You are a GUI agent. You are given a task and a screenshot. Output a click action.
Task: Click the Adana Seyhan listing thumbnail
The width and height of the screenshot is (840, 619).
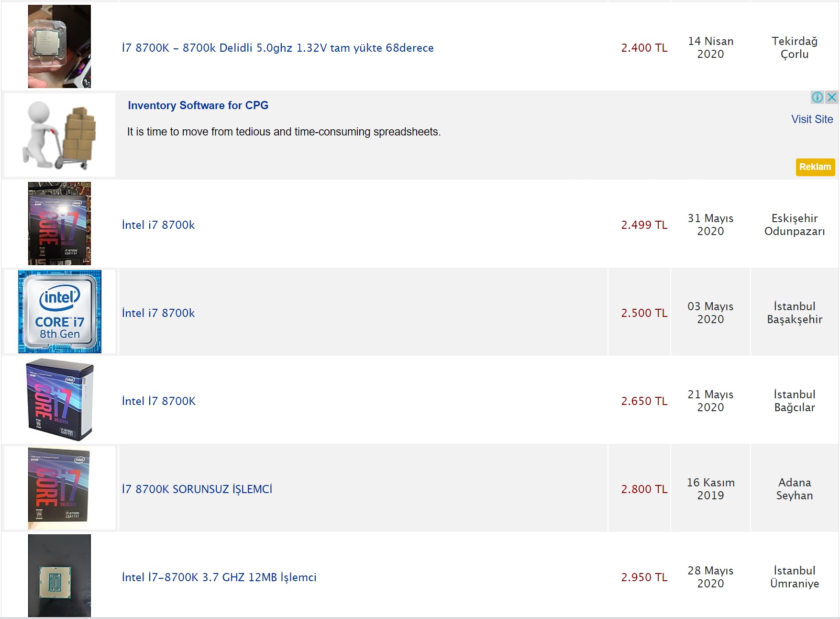(59, 488)
